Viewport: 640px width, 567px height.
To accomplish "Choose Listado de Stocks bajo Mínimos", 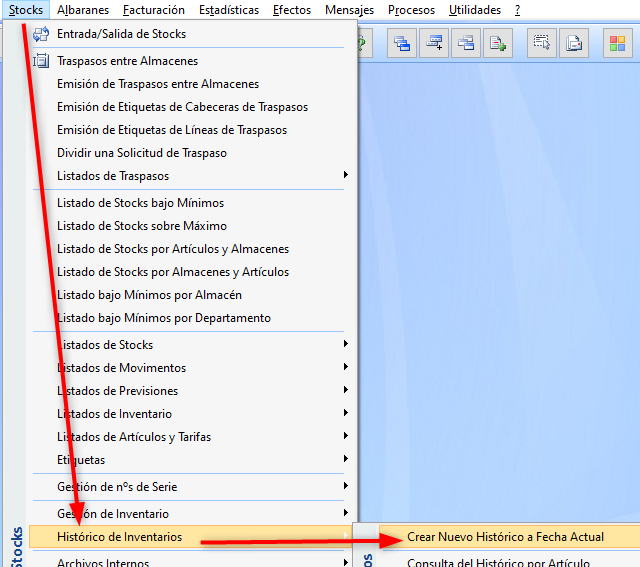I will pos(140,203).
